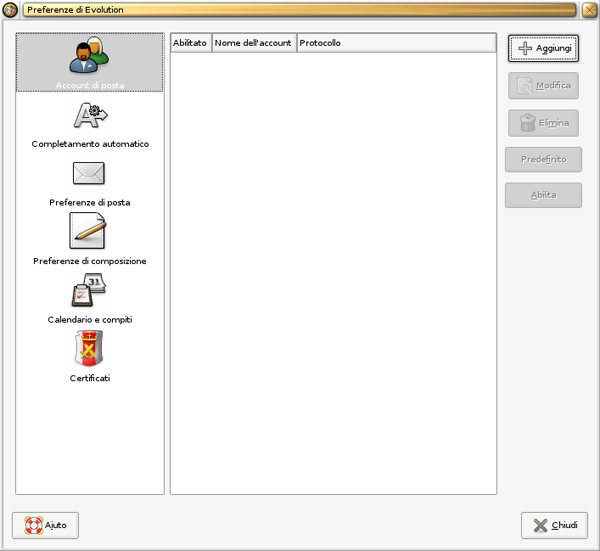This screenshot has height=551, width=600.
Task: Click the Elimina button
Action: (543, 123)
